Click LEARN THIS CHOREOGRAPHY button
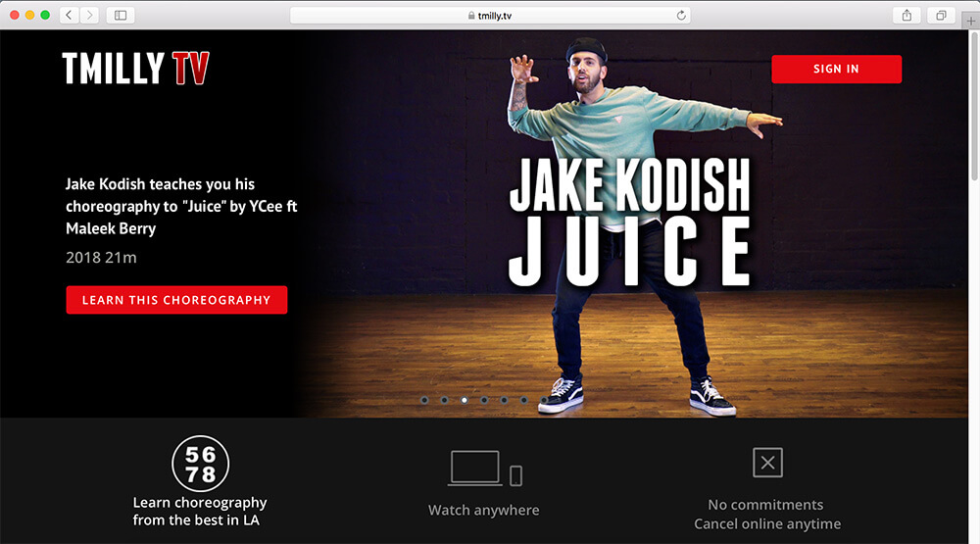 (x=176, y=300)
